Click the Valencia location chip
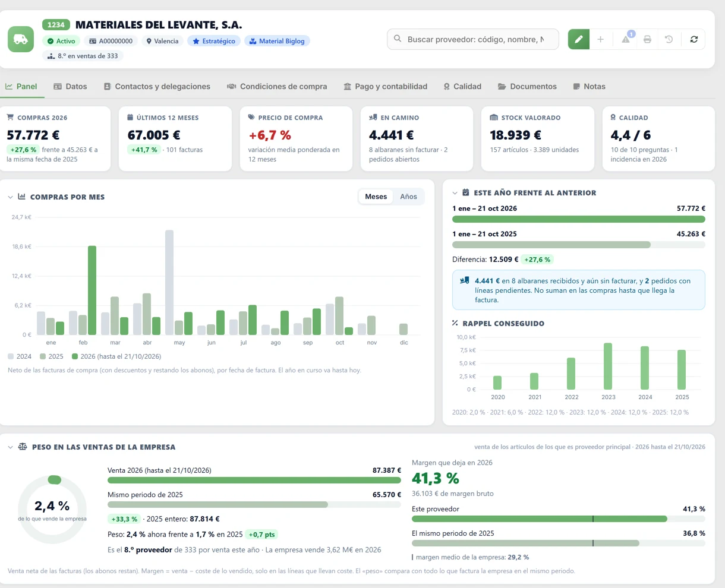The width and height of the screenshot is (725, 588). pos(162,41)
